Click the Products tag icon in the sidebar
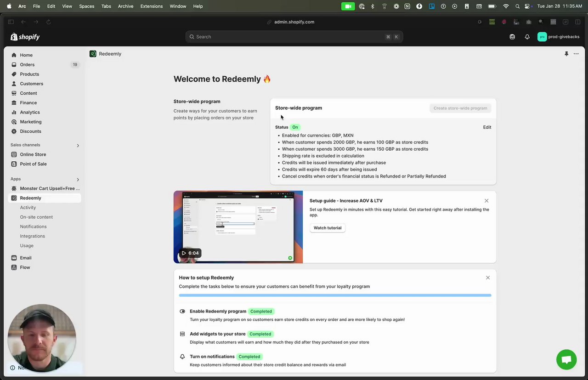 click(x=14, y=74)
